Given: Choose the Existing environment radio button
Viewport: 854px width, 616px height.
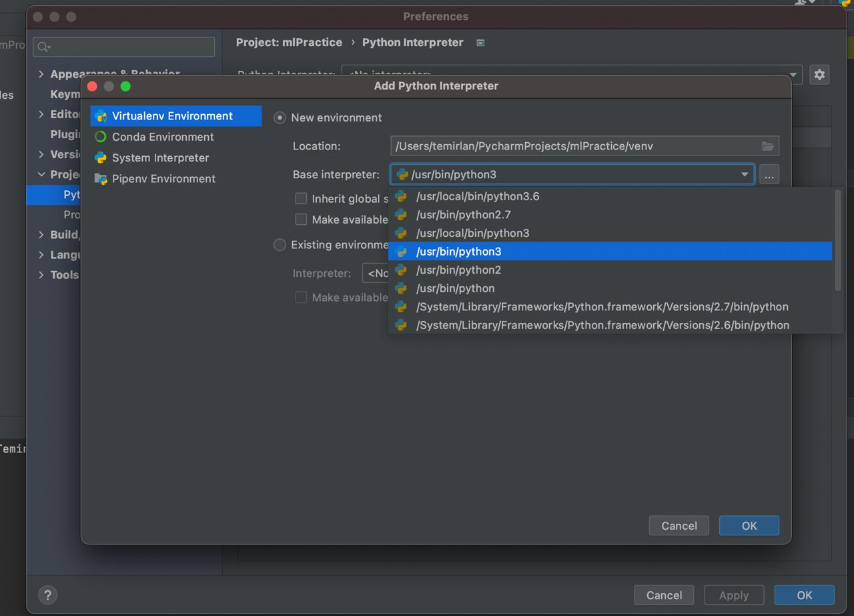Looking at the screenshot, I should [x=280, y=245].
